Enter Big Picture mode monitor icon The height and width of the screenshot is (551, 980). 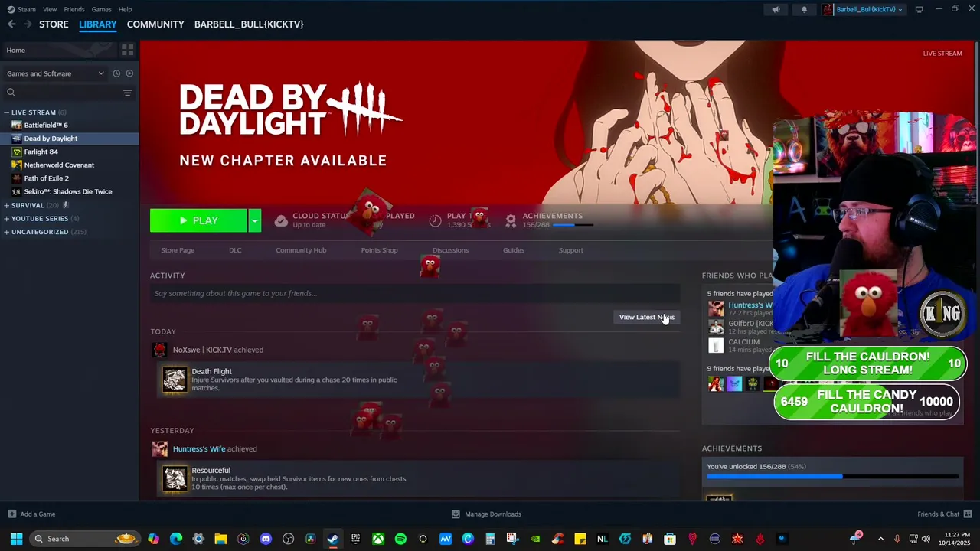pyautogui.click(x=919, y=9)
